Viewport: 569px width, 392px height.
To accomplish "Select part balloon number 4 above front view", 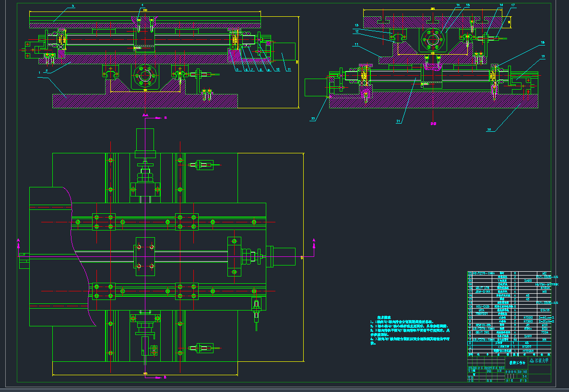I will pos(142,5).
